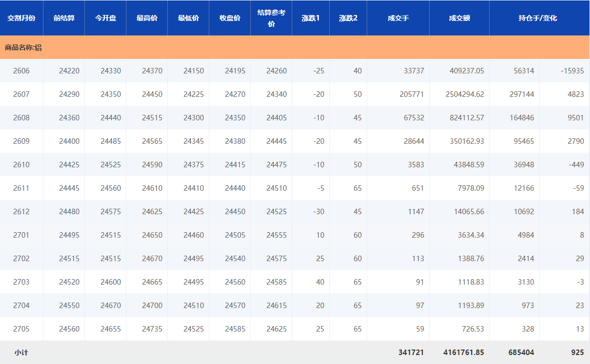The height and width of the screenshot is (364, 590).
Task: Click the 最低价 column header
Action: (188, 18)
